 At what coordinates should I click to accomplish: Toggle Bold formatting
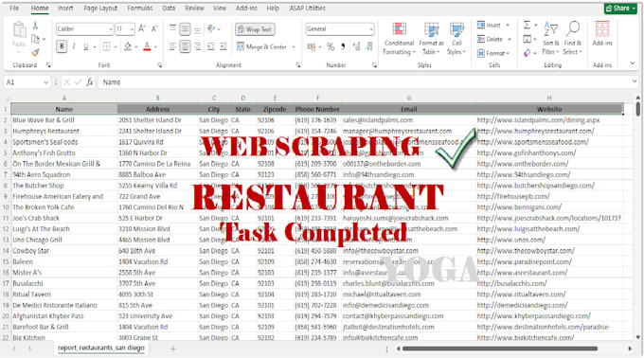click(62, 46)
